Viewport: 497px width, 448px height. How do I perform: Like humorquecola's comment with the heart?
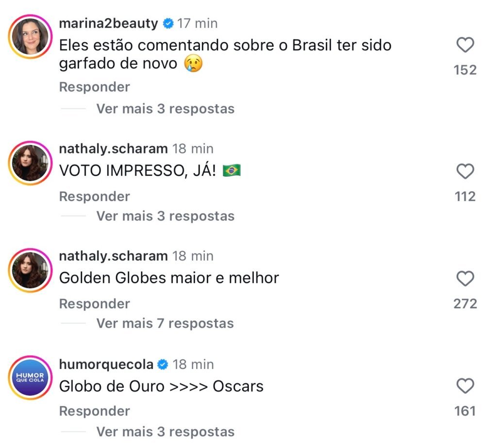pos(465,386)
